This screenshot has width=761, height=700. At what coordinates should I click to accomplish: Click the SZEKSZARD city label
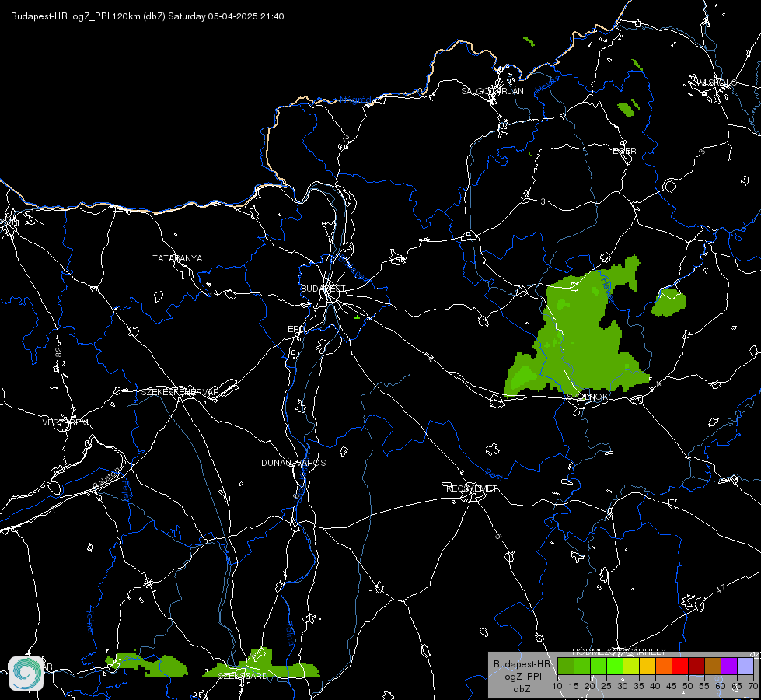pos(243,676)
